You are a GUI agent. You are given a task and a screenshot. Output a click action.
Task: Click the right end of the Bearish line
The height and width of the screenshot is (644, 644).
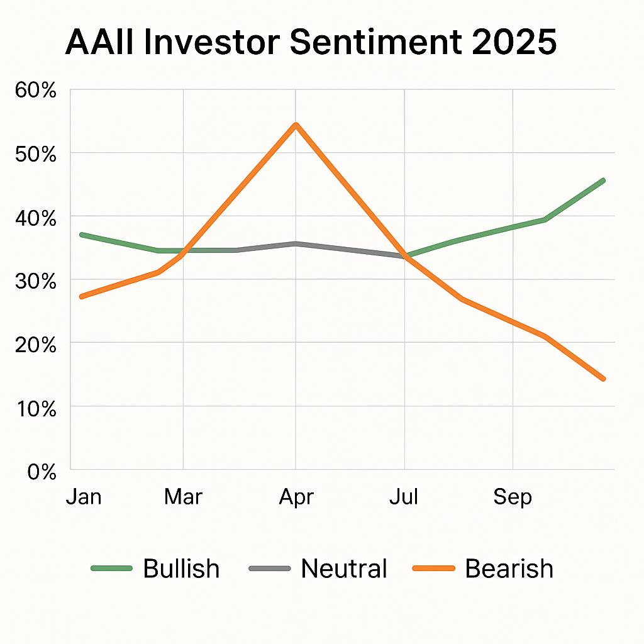click(603, 379)
